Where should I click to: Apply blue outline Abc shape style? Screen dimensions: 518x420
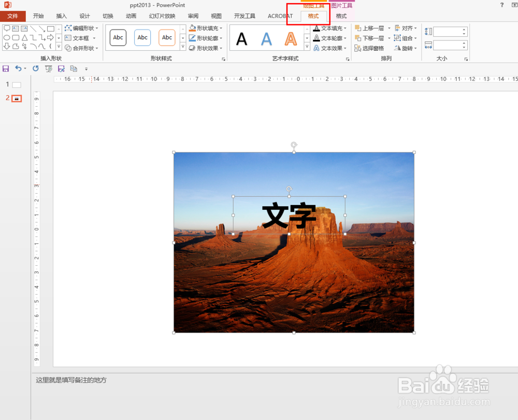[142, 37]
